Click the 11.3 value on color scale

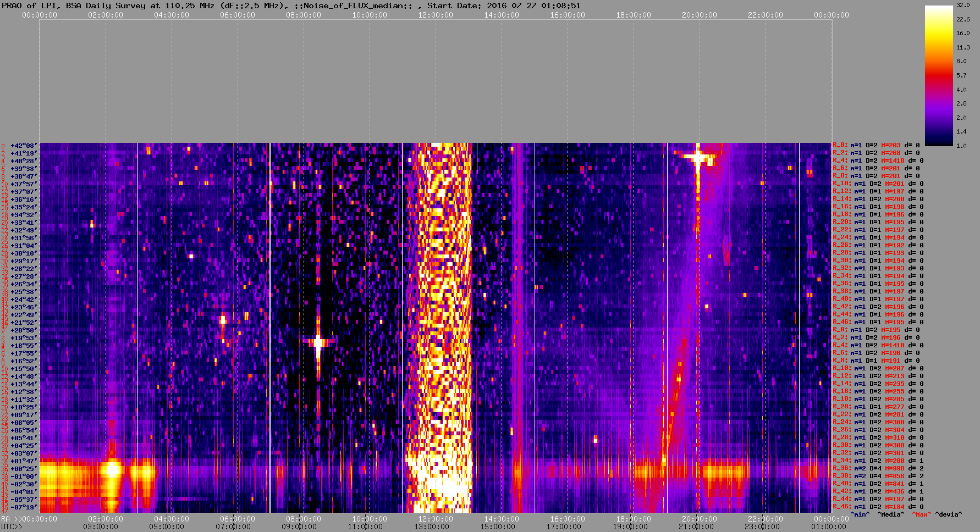963,47
